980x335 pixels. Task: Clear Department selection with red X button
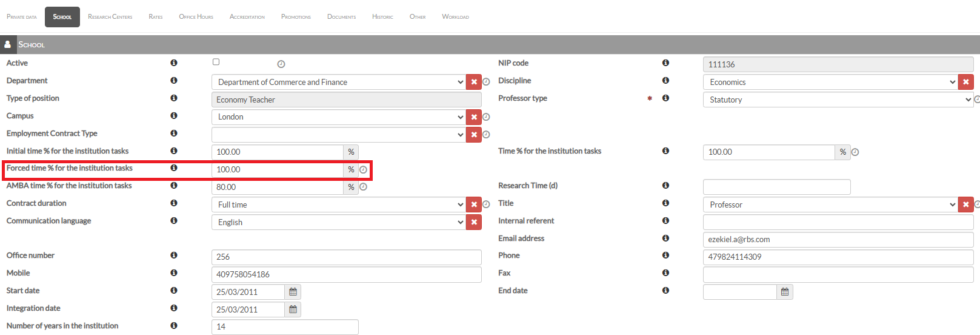[474, 82]
